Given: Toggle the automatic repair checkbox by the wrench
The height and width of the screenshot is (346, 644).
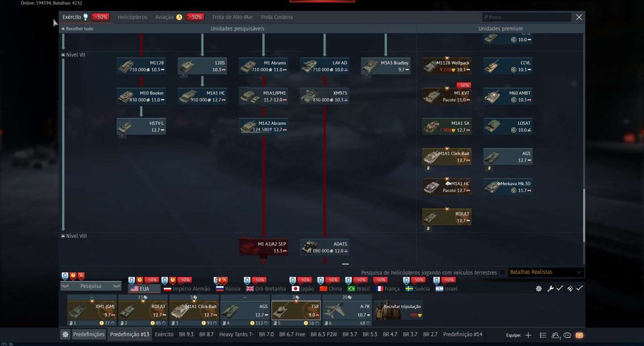Looking at the screenshot, I should pyautogui.click(x=559, y=289).
